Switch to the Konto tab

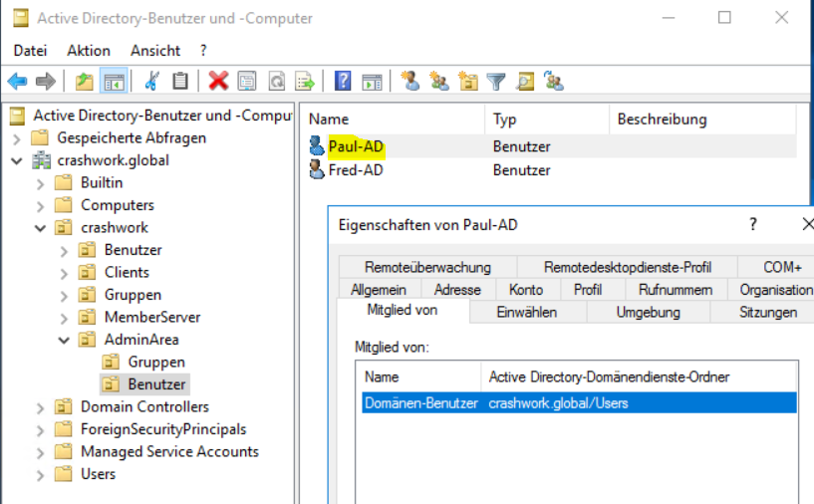pos(526,290)
